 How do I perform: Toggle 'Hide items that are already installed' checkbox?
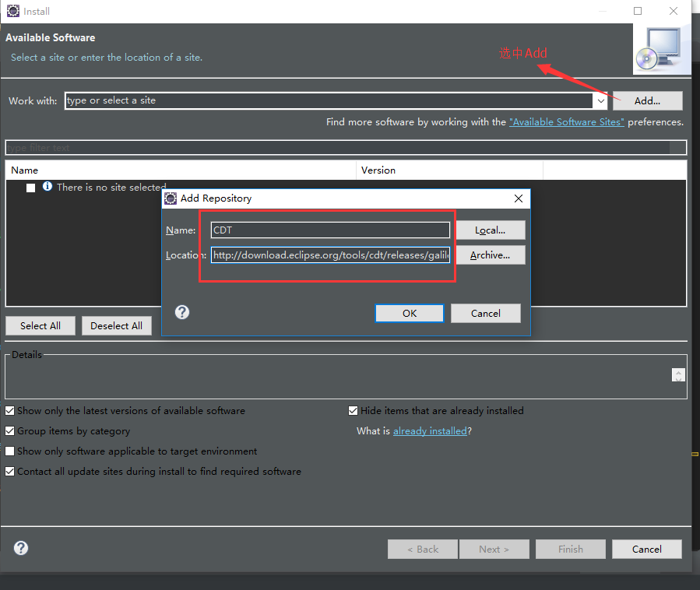point(354,411)
